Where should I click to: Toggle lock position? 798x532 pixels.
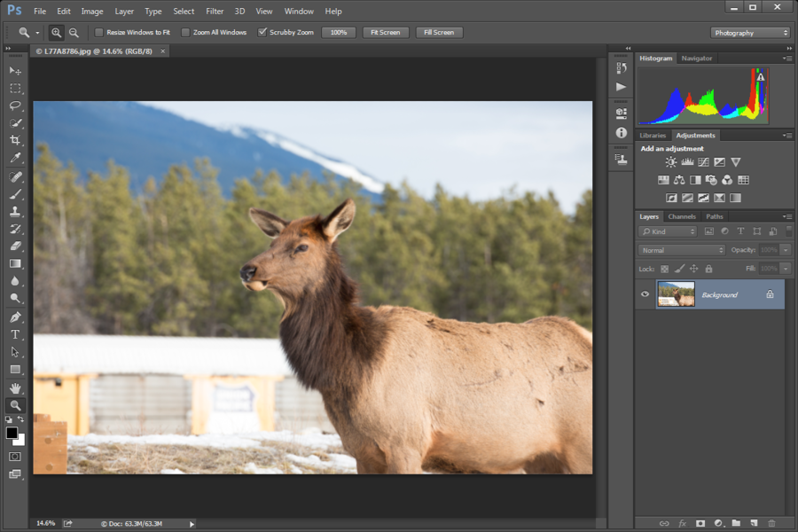coord(693,269)
